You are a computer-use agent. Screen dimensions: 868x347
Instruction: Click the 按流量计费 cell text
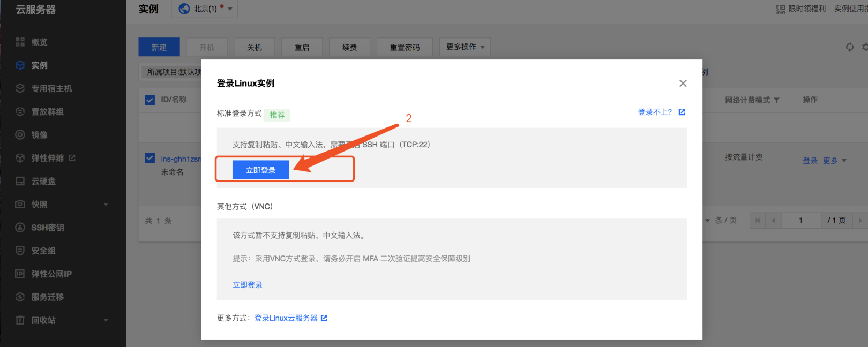(x=744, y=157)
